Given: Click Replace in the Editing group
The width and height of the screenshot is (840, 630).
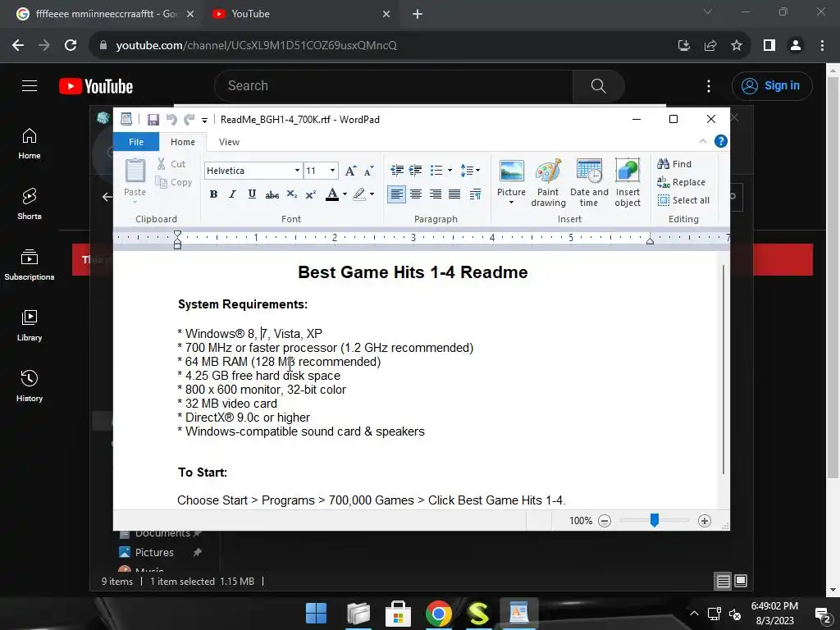Looking at the screenshot, I should coord(682,182).
